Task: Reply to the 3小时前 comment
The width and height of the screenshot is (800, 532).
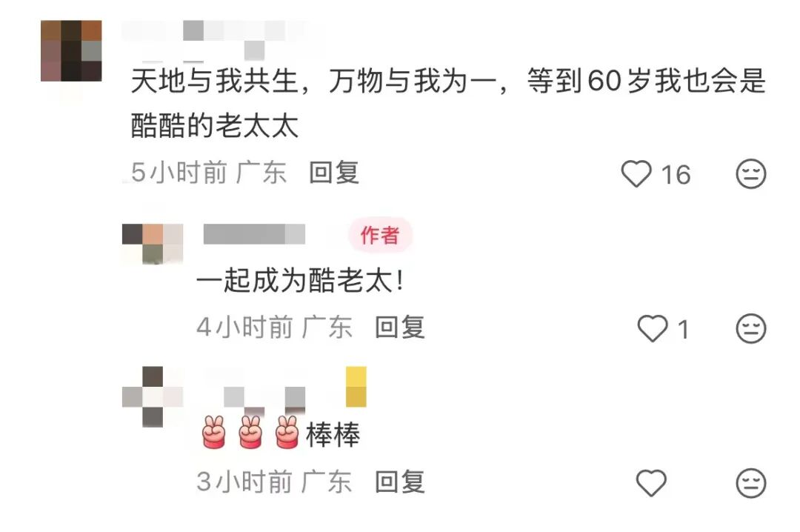Action: tap(399, 482)
